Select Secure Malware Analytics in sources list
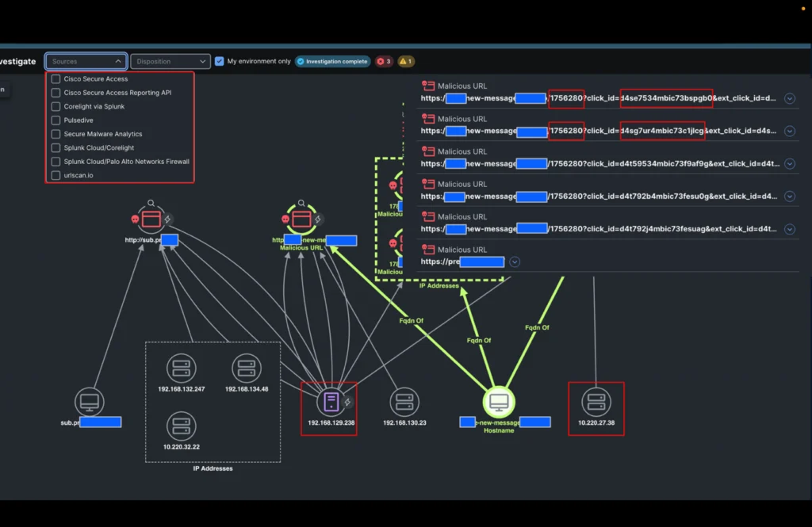Viewport: 812px width, 527px height. tap(56, 134)
